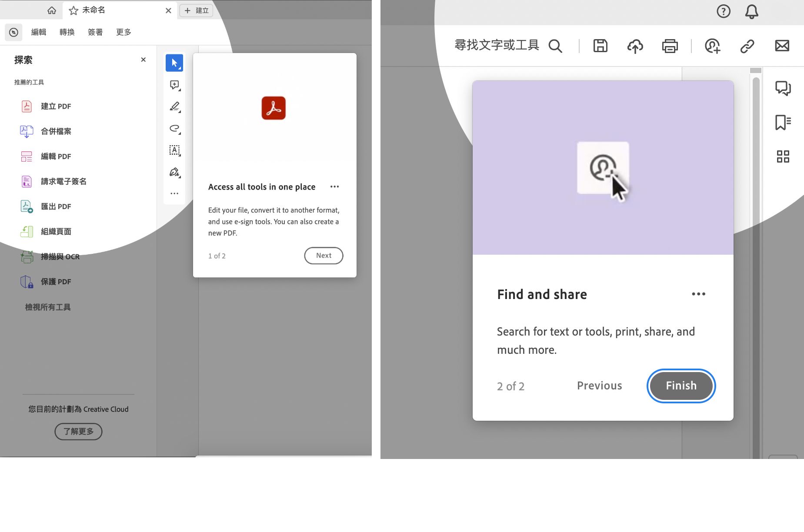Open options on Find and share card
The width and height of the screenshot is (804, 532).
[x=699, y=294]
